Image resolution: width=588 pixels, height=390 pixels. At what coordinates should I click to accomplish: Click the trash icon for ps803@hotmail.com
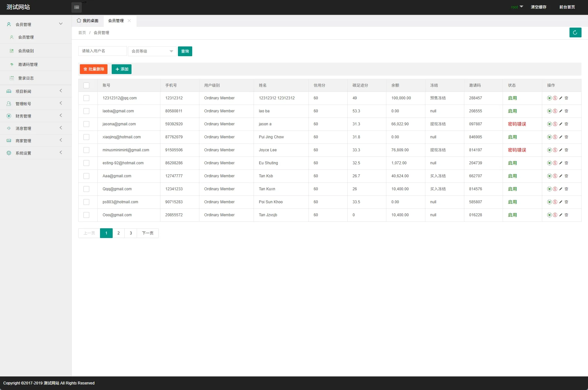pyautogui.click(x=566, y=202)
